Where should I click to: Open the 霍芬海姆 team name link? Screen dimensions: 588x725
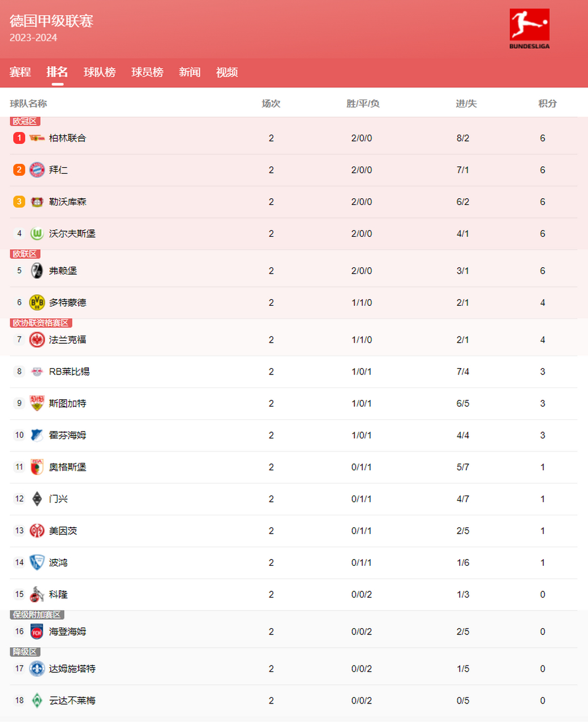[x=67, y=436]
